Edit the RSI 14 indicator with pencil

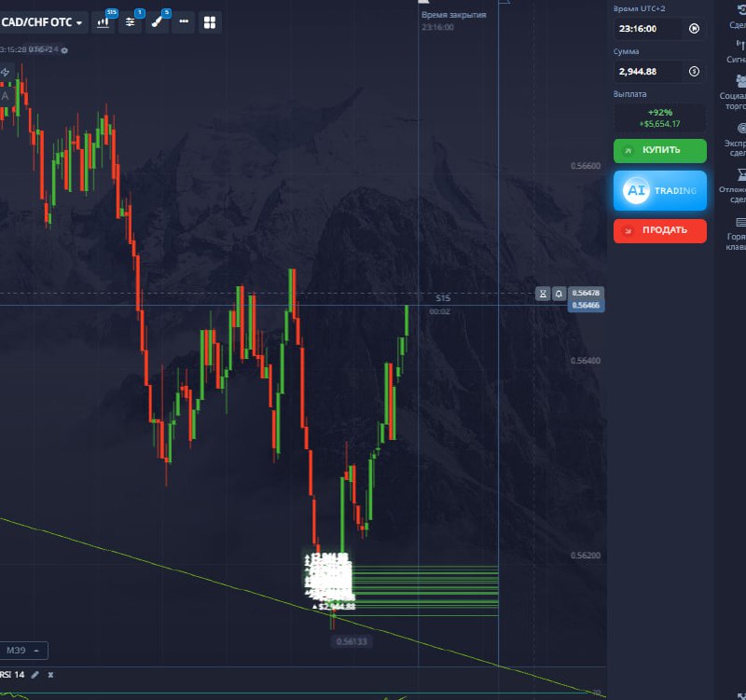point(35,674)
